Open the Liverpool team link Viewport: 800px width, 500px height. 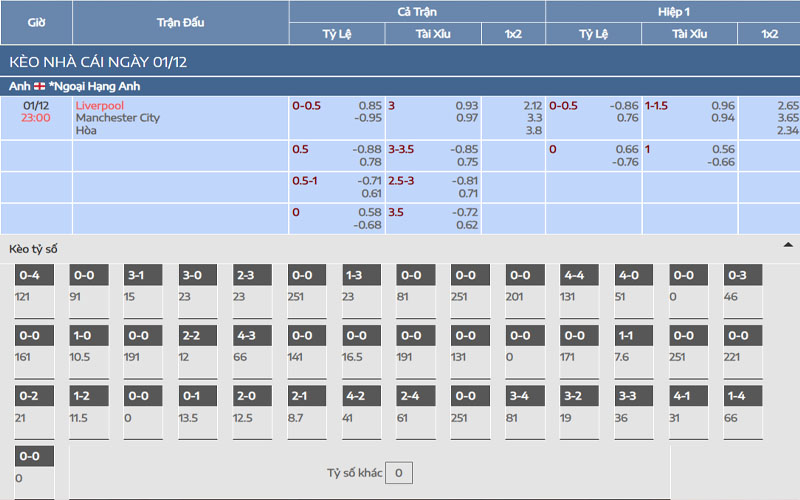[x=99, y=105]
